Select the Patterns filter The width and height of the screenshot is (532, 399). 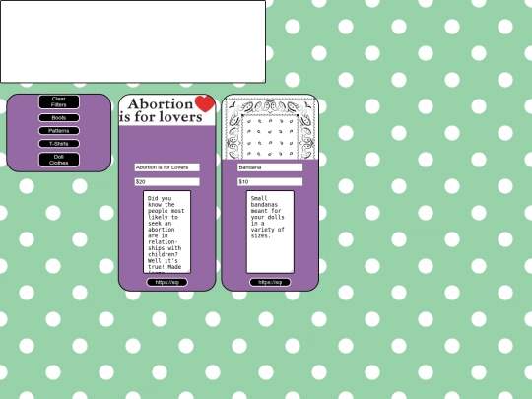pos(59,131)
